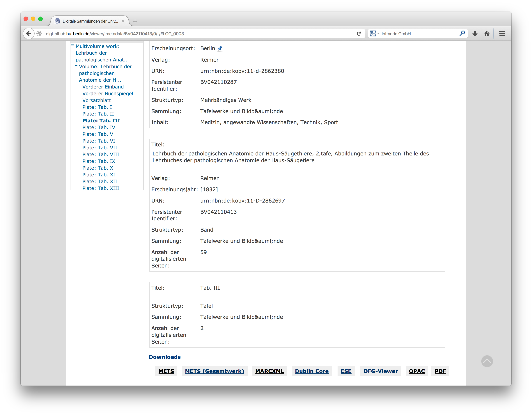Select Plate: Tab. VI
The image size is (532, 415).
(x=99, y=141)
